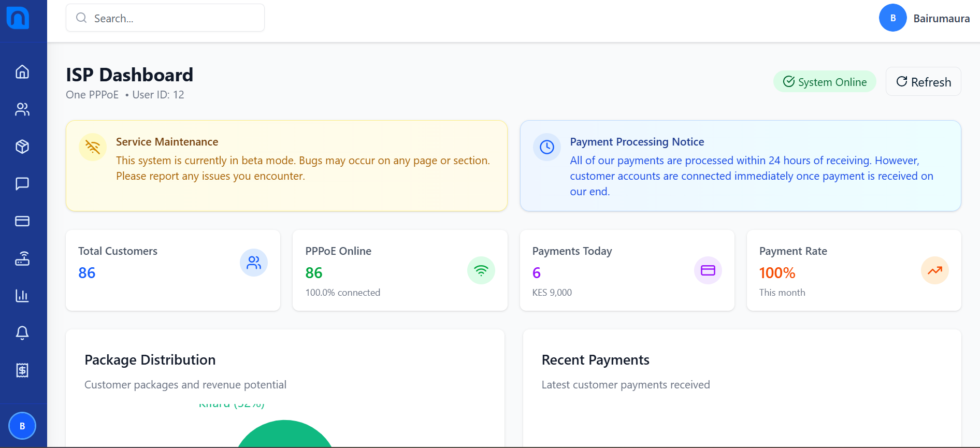Click the Payment Rate trending arrow icon
Image resolution: width=980 pixels, height=448 pixels.
[935, 270]
